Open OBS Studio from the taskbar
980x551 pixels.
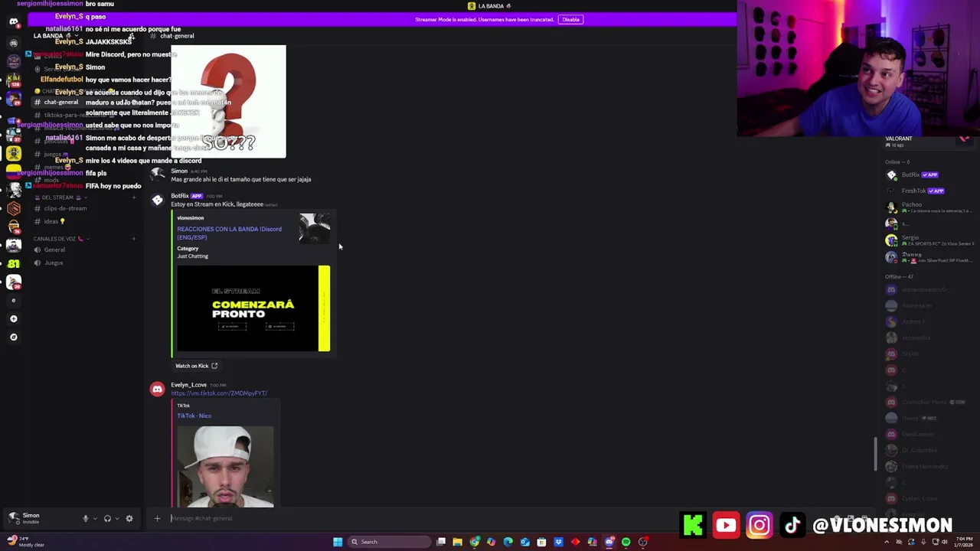(x=643, y=542)
